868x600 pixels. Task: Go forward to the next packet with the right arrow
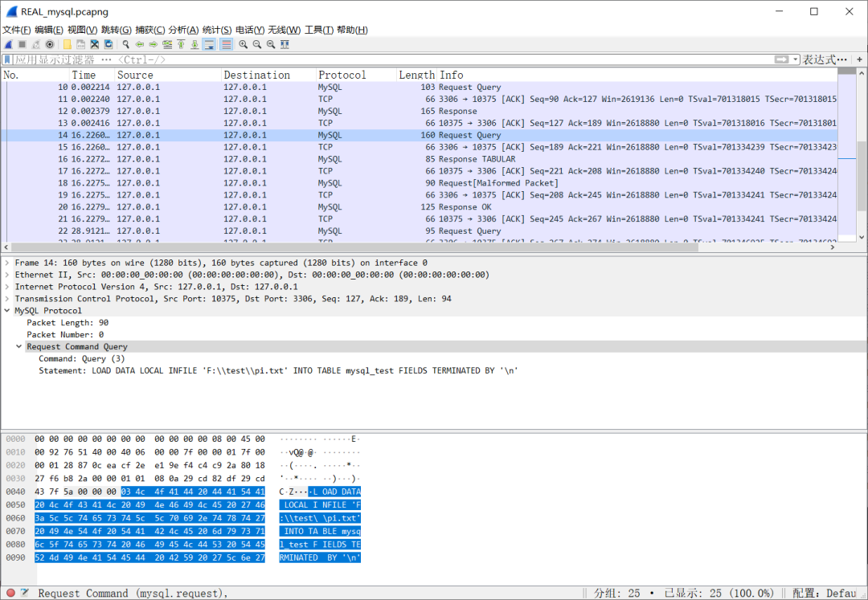[154, 44]
